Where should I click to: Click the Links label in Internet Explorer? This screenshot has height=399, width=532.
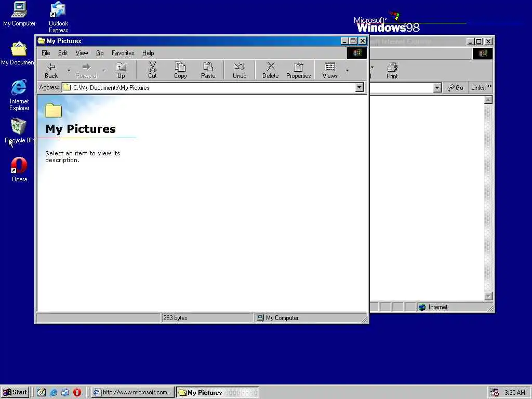coord(478,87)
